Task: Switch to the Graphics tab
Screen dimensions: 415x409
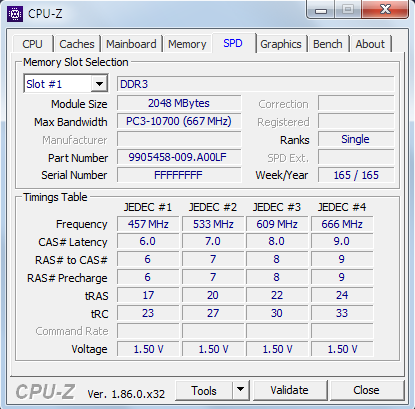Action: pyautogui.click(x=281, y=44)
